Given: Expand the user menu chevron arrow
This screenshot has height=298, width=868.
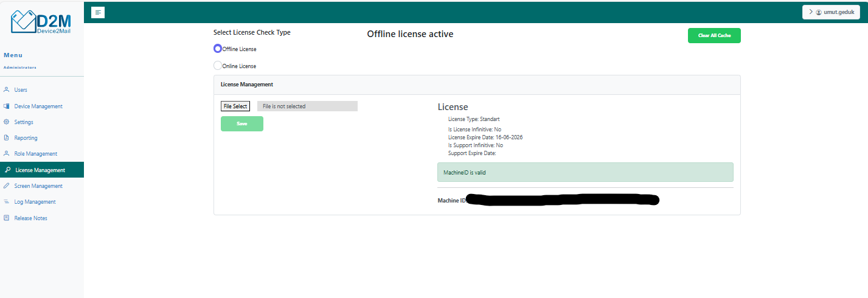Looking at the screenshot, I should click(811, 12).
